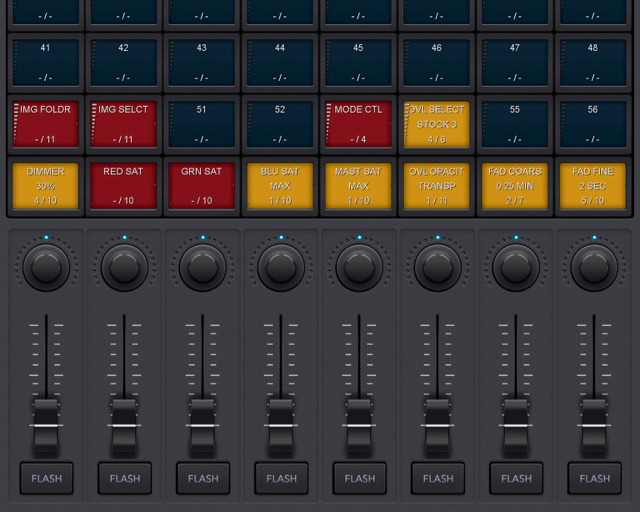Screen dimensions: 640x512
Task: Select the RED SAT cell
Action: (x=124, y=186)
